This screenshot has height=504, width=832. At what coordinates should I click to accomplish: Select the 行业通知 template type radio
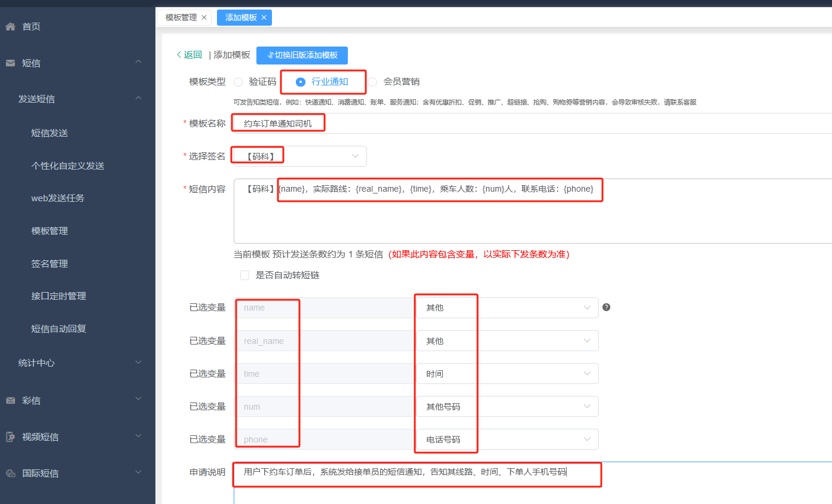301,82
